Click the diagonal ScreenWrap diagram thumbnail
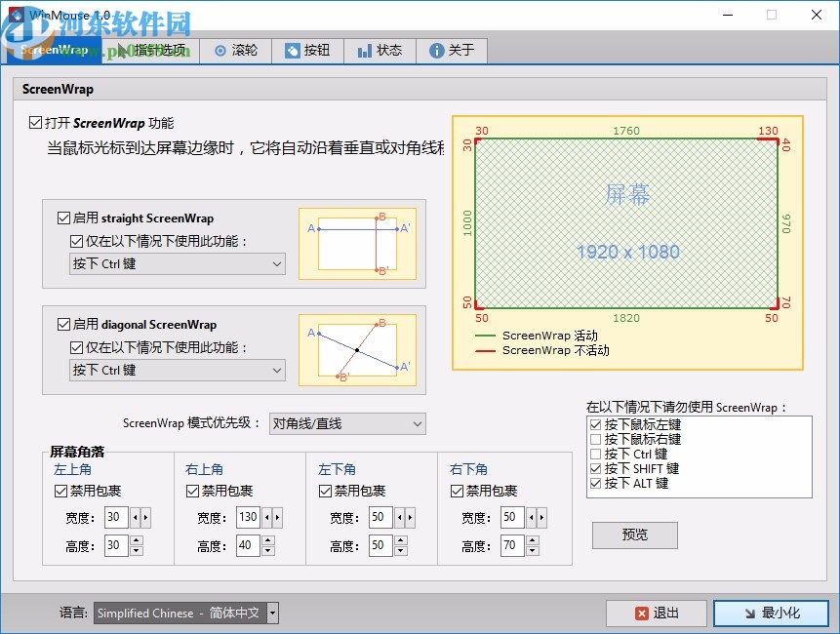Image resolution: width=840 pixels, height=634 pixels. click(357, 350)
